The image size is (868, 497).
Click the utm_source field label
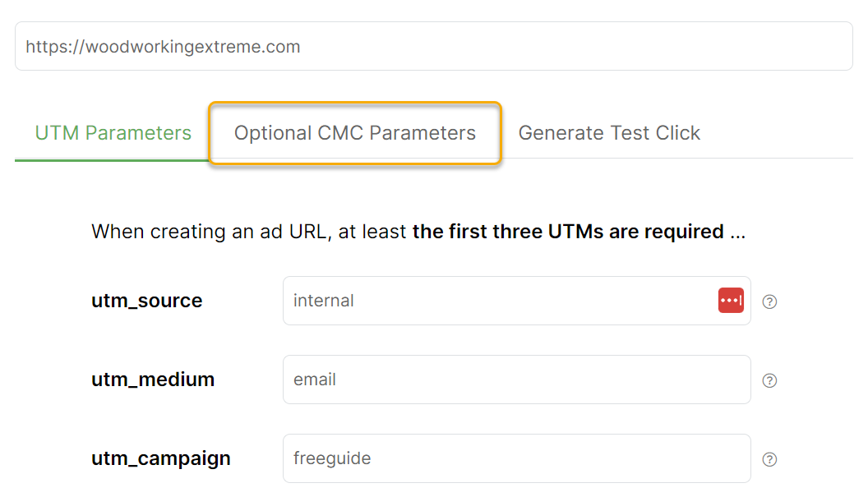[x=147, y=301]
